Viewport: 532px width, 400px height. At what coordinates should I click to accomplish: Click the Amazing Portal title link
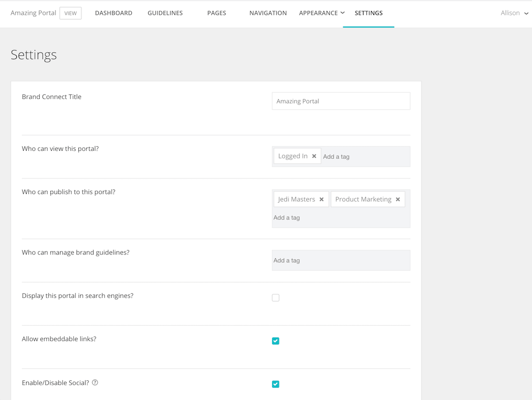33,13
